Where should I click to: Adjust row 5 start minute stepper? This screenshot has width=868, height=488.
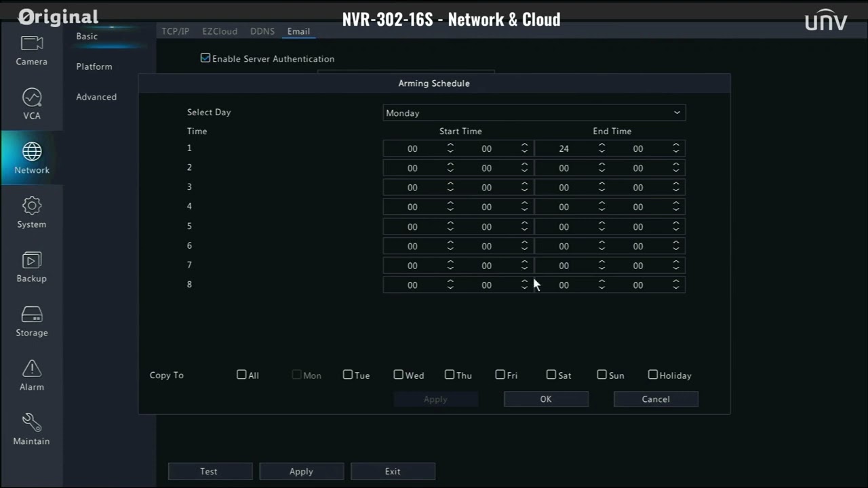pos(524,227)
